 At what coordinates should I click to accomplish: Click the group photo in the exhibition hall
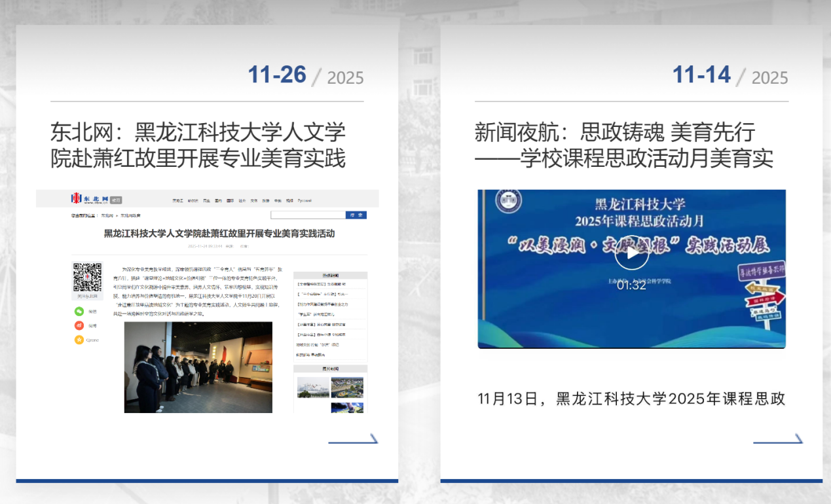pyautogui.click(x=198, y=367)
